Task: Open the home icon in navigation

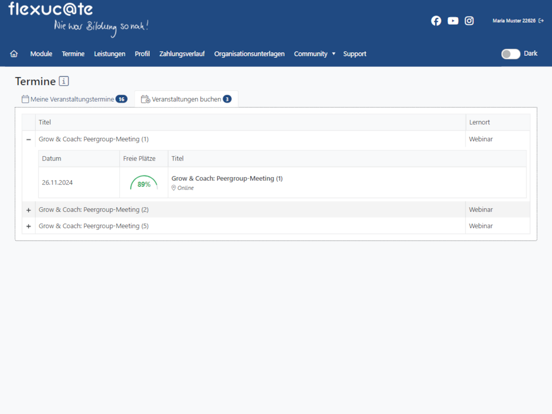Action: (x=14, y=54)
